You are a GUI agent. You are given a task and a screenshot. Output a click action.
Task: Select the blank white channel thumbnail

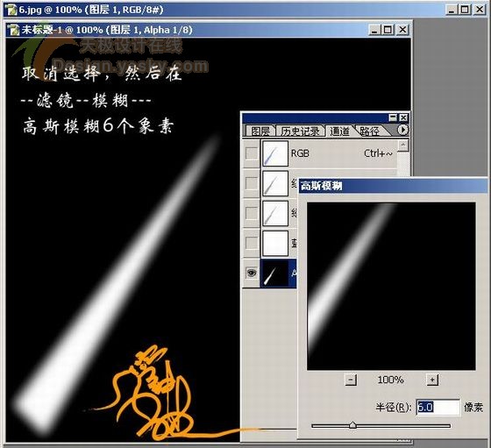[x=275, y=243]
